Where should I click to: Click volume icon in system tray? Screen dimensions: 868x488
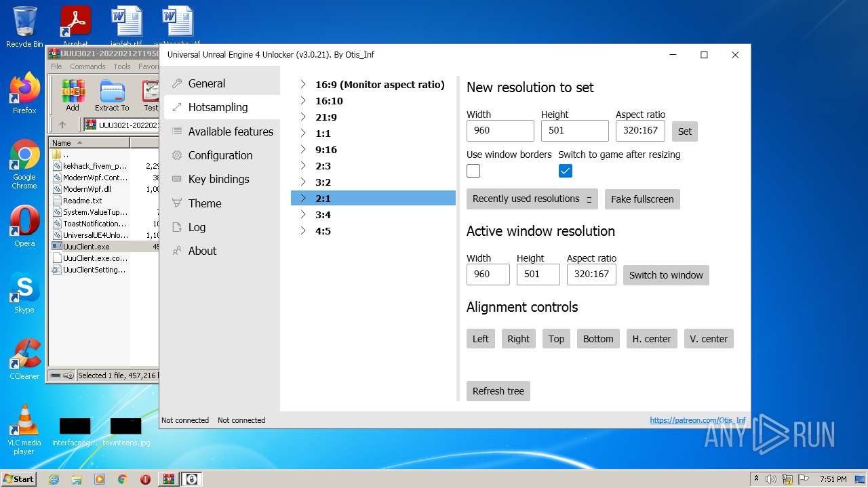771,479
